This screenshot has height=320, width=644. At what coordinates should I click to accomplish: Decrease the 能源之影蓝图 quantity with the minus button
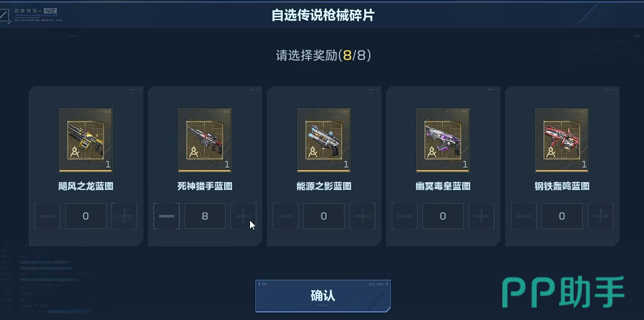(285, 216)
